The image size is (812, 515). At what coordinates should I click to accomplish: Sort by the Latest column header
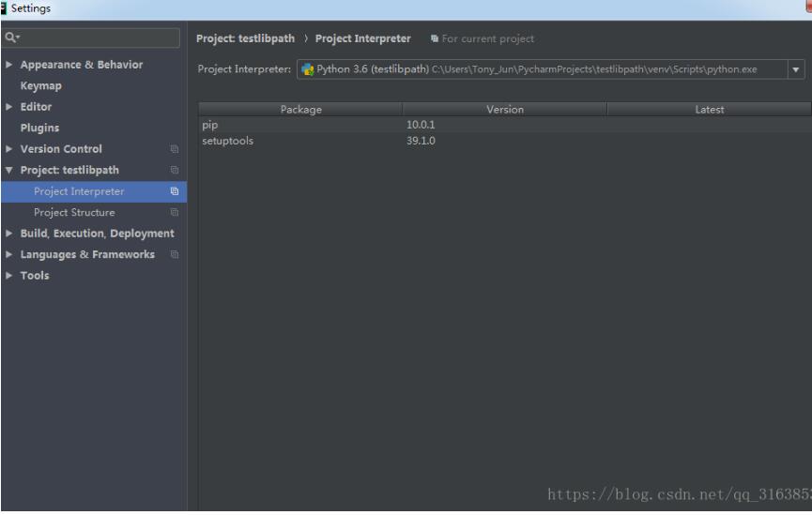point(709,110)
